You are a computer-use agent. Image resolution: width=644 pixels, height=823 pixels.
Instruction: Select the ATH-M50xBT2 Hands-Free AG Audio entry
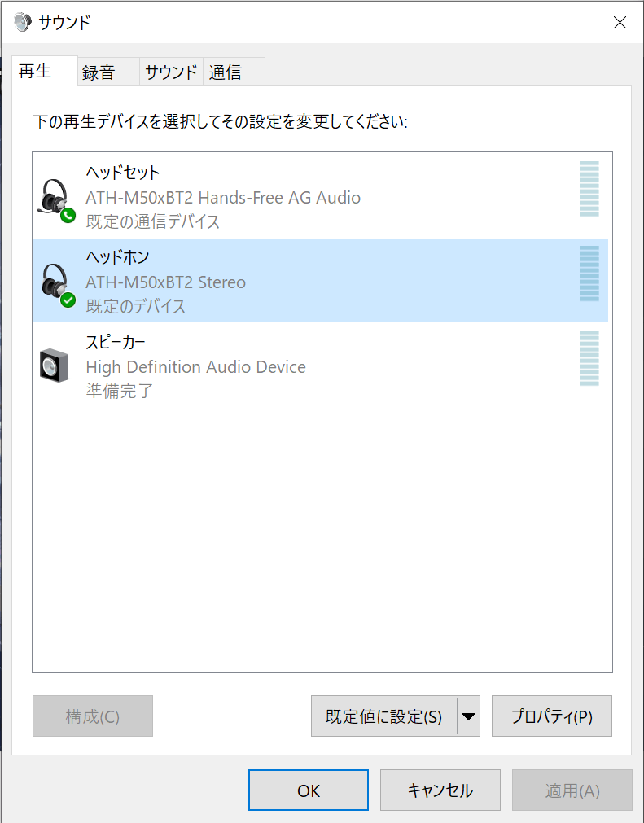click(x=321, y=197)
